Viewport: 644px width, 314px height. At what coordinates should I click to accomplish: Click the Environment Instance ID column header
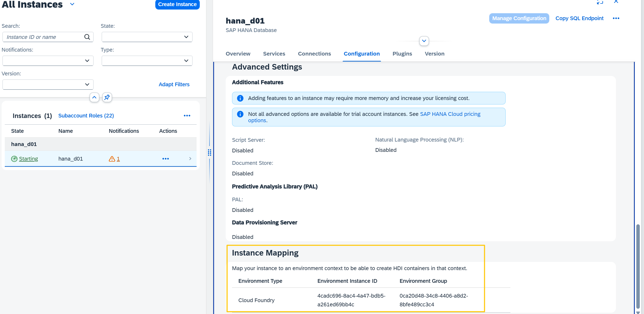pyautogui.click(x=347, y=281)
